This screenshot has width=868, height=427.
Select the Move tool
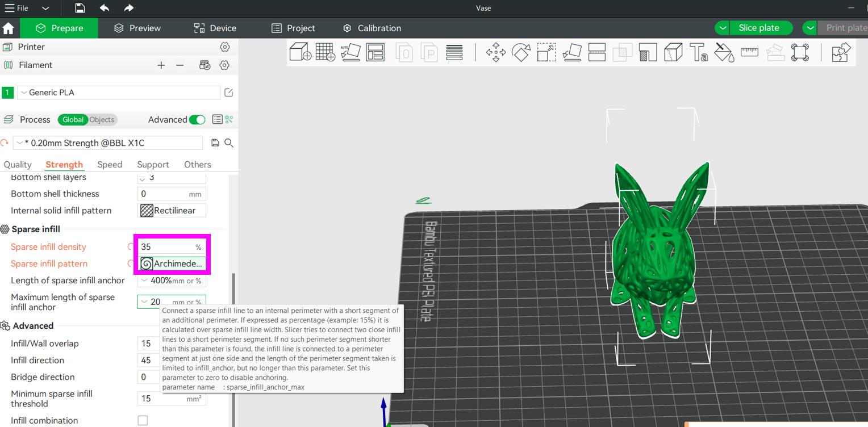point(496,52)
